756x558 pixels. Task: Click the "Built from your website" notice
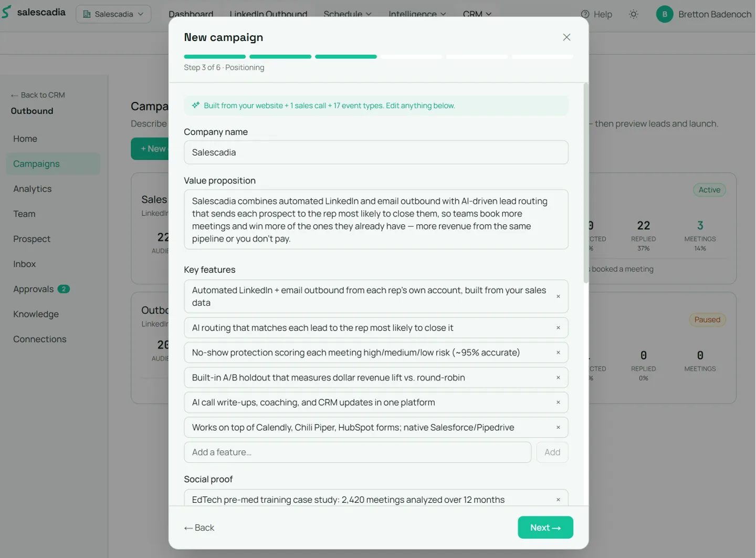tap(376, 106)
